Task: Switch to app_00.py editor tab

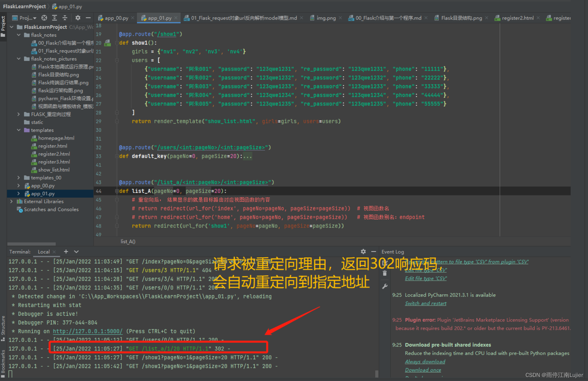Action: 116,18
